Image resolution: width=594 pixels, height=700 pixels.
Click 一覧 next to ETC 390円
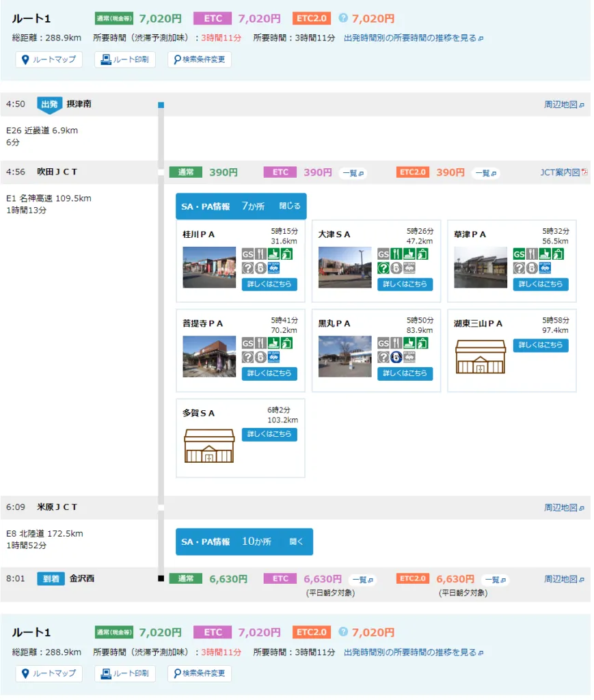click(353, 173)
